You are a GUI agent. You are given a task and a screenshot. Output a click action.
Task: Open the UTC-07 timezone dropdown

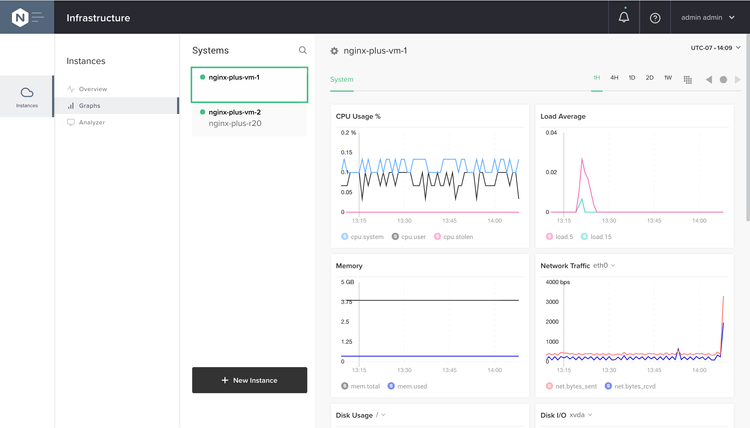point(715,47)
